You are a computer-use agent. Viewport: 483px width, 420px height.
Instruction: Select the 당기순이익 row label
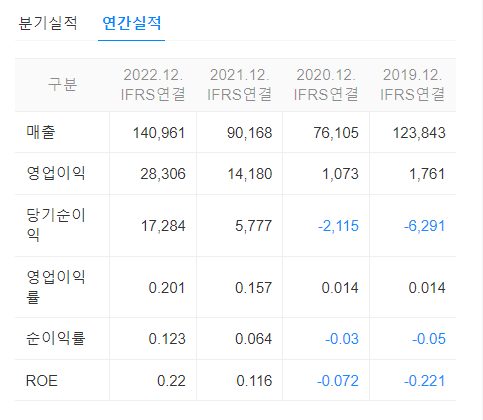(56, 225)
